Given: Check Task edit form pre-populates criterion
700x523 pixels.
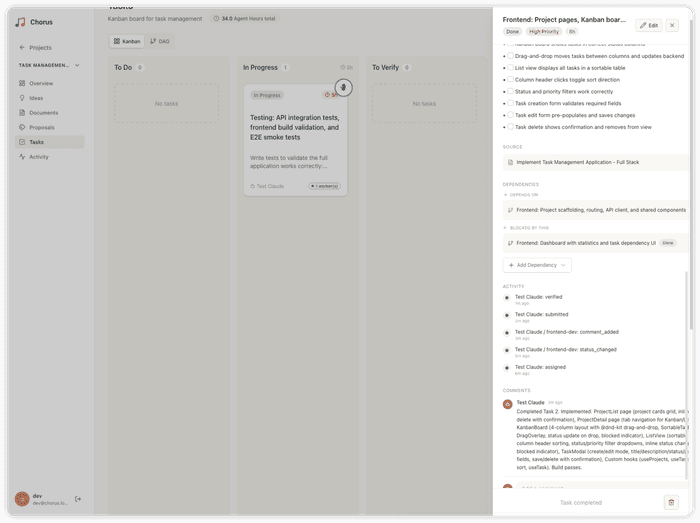Looking at the screenshot, I should point(510,115).
